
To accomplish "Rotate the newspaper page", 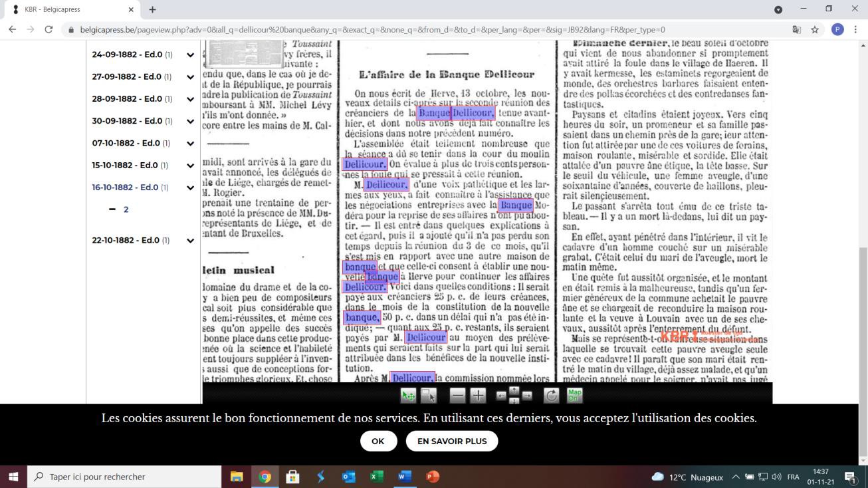I will tap(552, 396).
